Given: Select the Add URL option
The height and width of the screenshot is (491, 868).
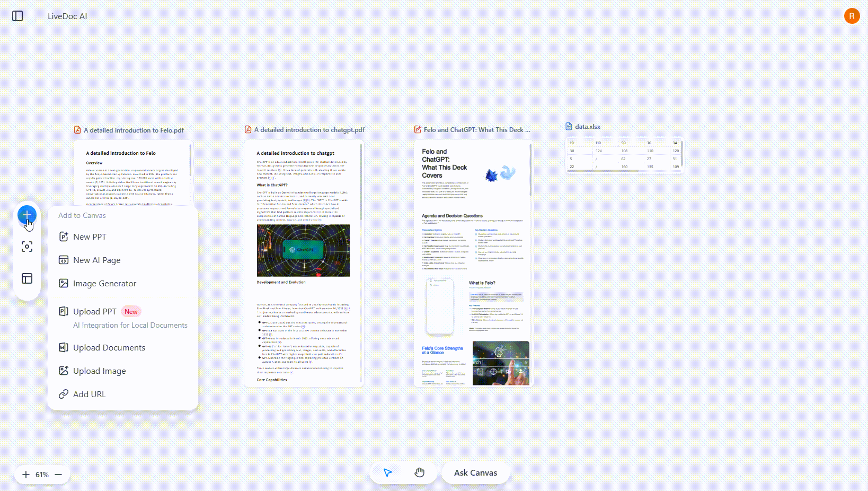Looking at the screenshot, I should (88, 394).
